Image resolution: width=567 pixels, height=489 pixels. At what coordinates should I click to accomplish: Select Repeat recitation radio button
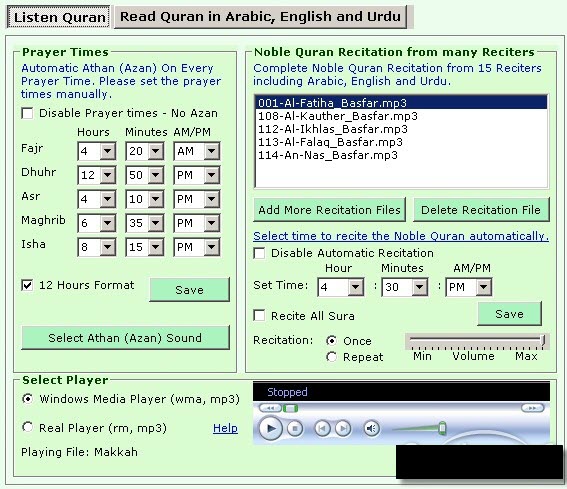click(x=331, y=357)
